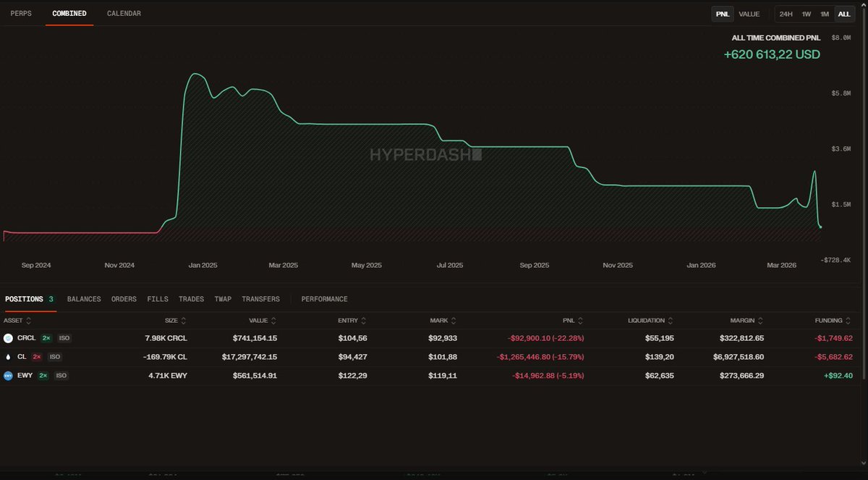Click funding -$1,749.62
This screenshot has width=868, height=480.
833,338
